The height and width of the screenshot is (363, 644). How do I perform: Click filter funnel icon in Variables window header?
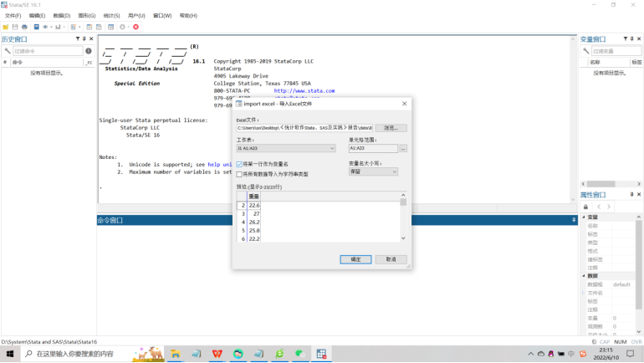pos(625,38)
